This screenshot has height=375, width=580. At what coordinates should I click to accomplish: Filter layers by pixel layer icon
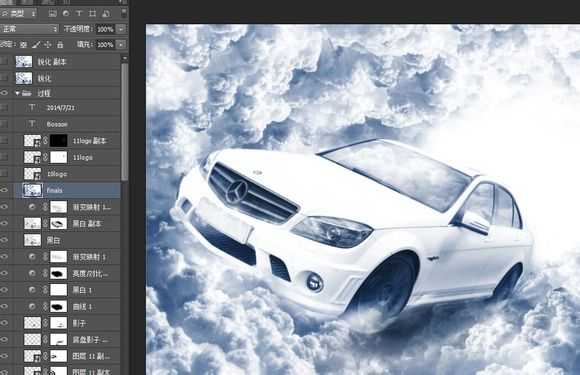(x=53, y=14)
